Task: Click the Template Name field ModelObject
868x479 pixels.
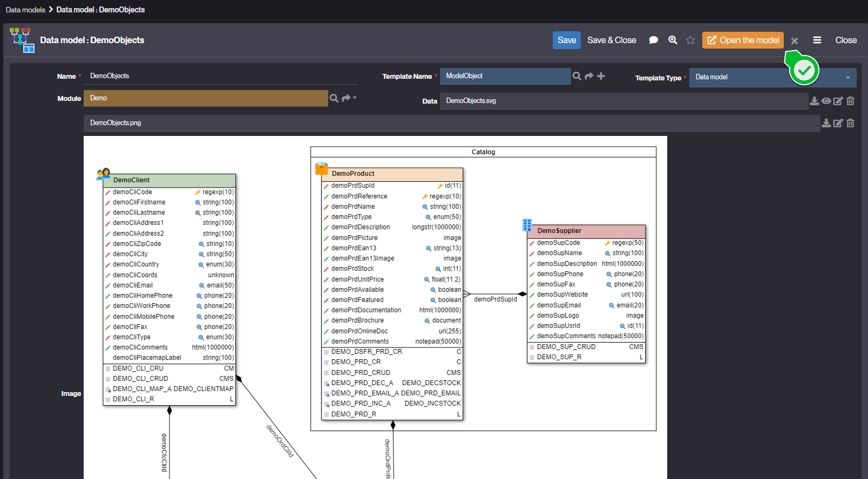Action: [505, 76]
